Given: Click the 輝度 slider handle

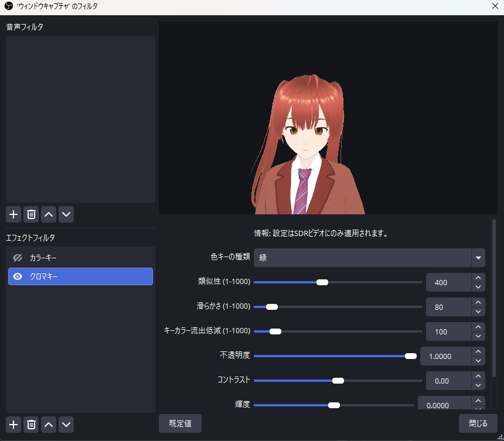Looking at the screenshot, I should [x=334, y=405].
